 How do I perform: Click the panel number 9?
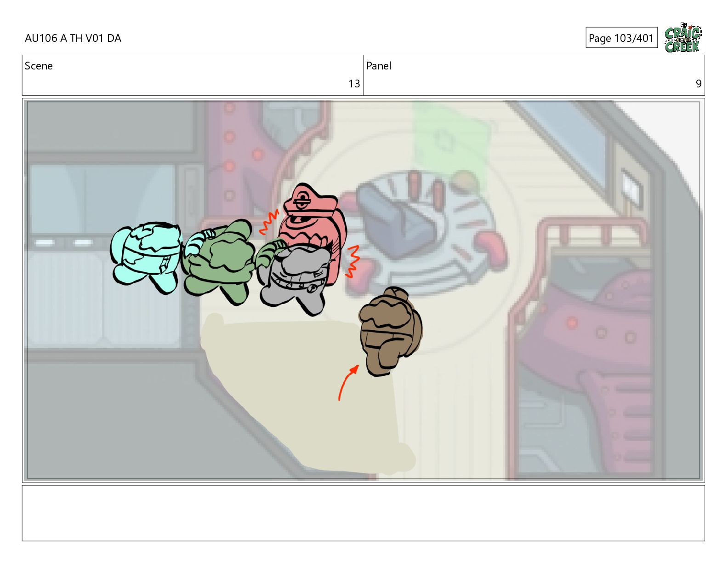pos(699,84)
